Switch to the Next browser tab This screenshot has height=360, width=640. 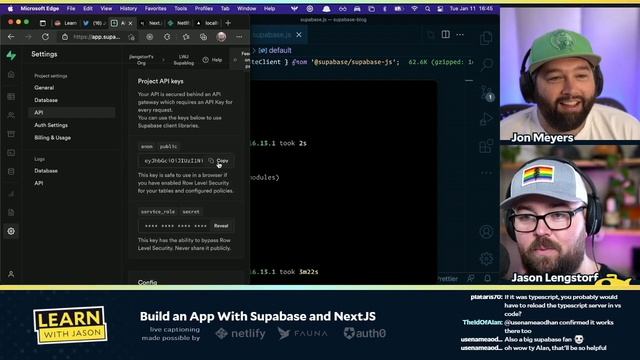(x=151, y=23)
